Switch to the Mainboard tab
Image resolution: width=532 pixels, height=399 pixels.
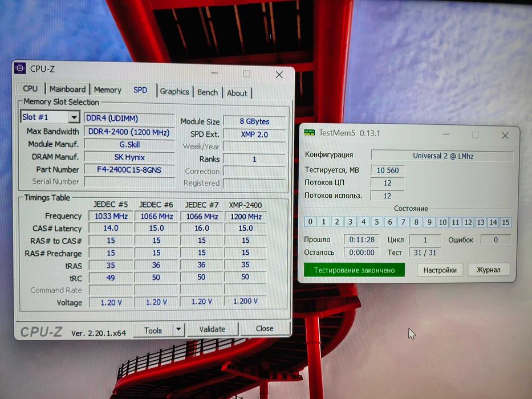67,89
